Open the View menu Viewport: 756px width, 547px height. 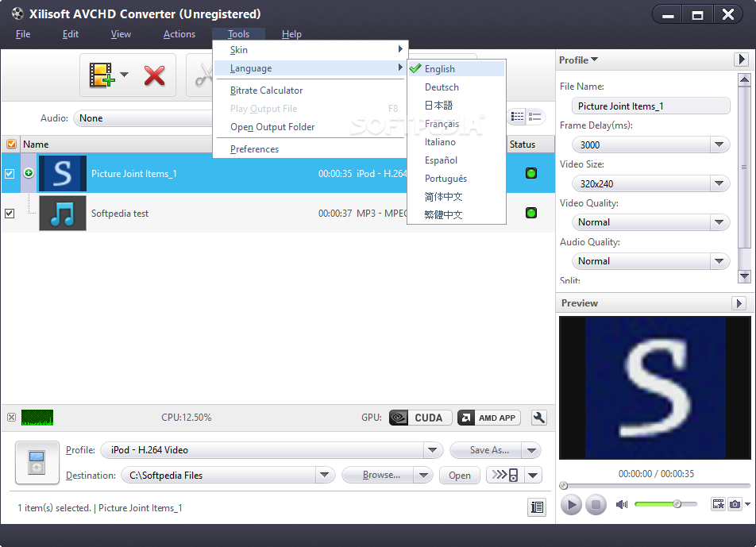pos(121,33)
